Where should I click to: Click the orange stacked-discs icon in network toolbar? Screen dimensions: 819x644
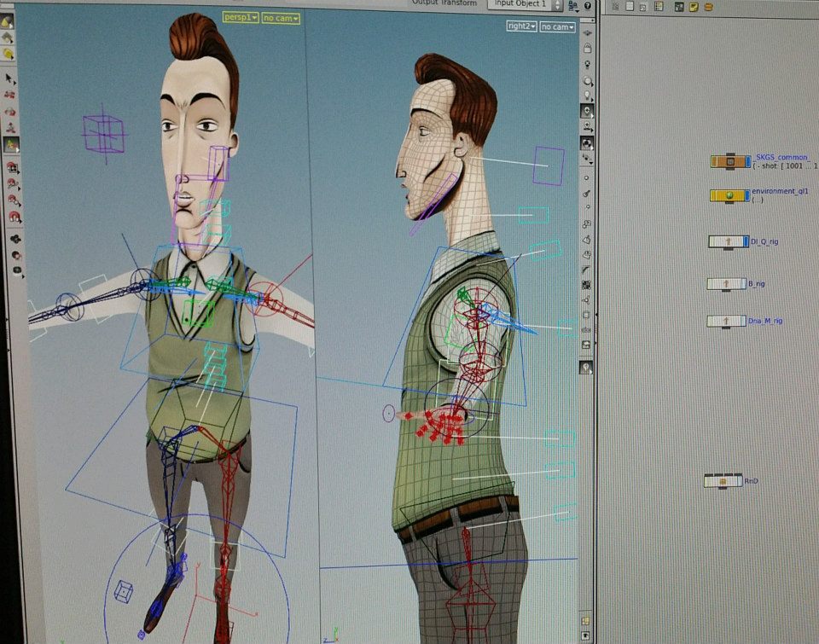[x=709, y=7]
